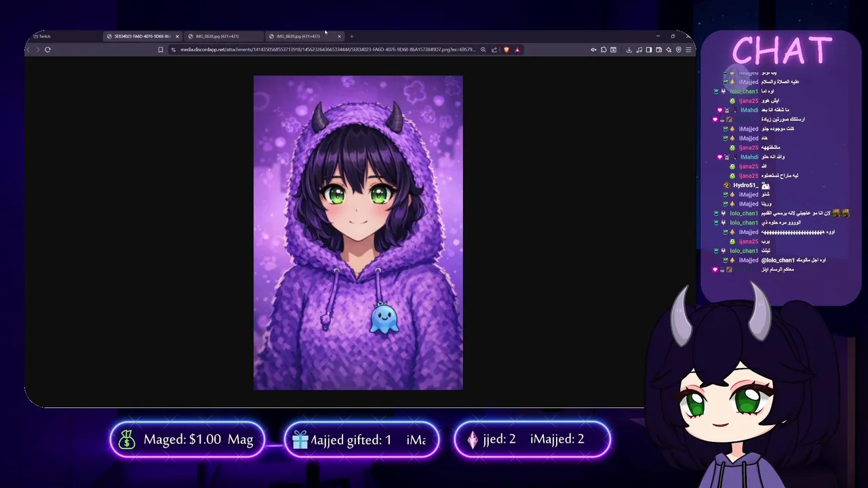The width and height of the screenshot is (868, 488).
Task: Click the money bag donation icon
Action: click(x=127, y=439)
